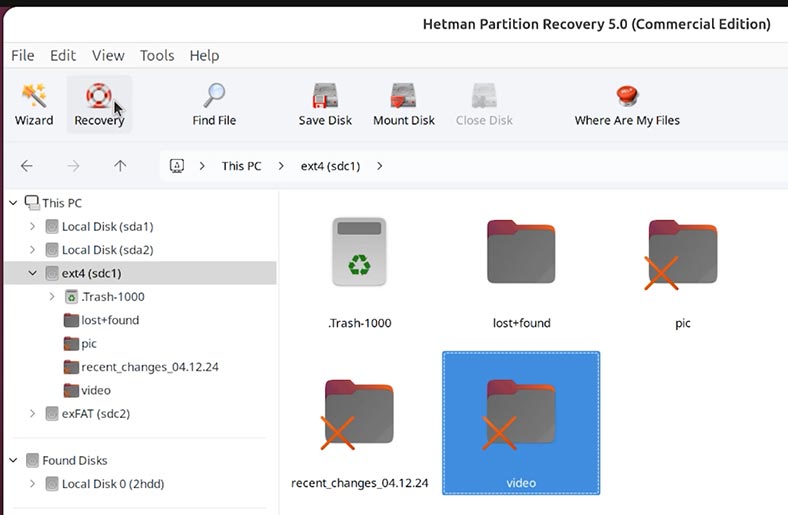788x515 pixels.
Task: Collapse the ext4 (sdc1) tree node
Action: click(33, 273)
